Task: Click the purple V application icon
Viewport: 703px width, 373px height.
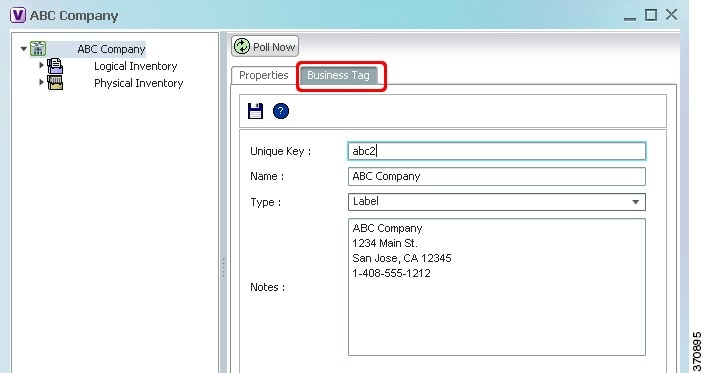Action: (18, 15)
